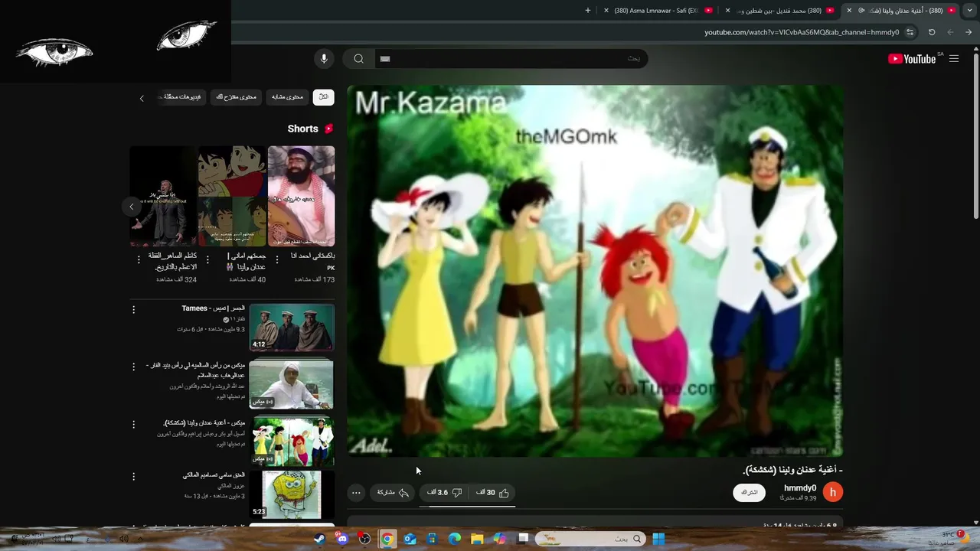Open more actions below the video
The height and width of the screenshot is (551, 980).
tap(356, 493)
